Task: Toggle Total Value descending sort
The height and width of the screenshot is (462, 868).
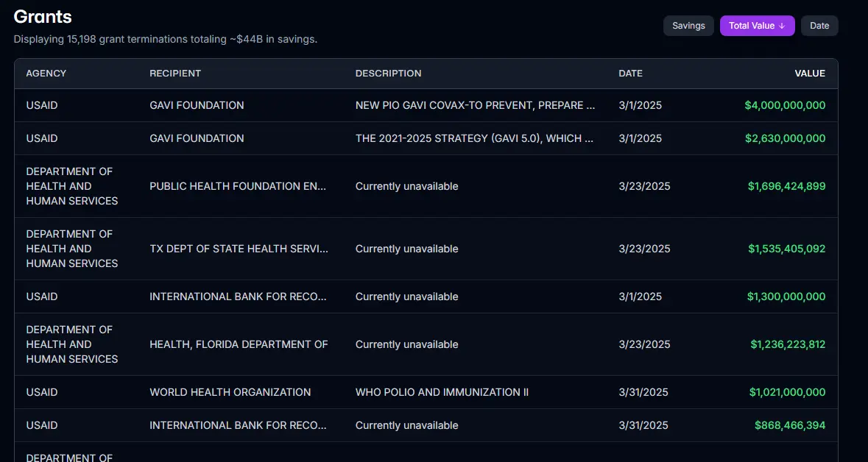Action: (757, 26)
